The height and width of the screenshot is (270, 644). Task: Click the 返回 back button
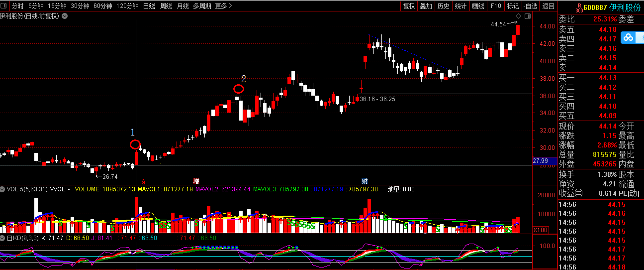[548, 6]
